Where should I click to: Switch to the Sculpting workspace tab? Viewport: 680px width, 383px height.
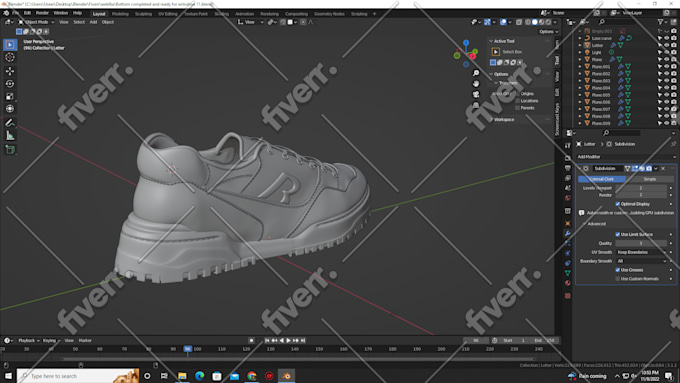click(143, 14)
